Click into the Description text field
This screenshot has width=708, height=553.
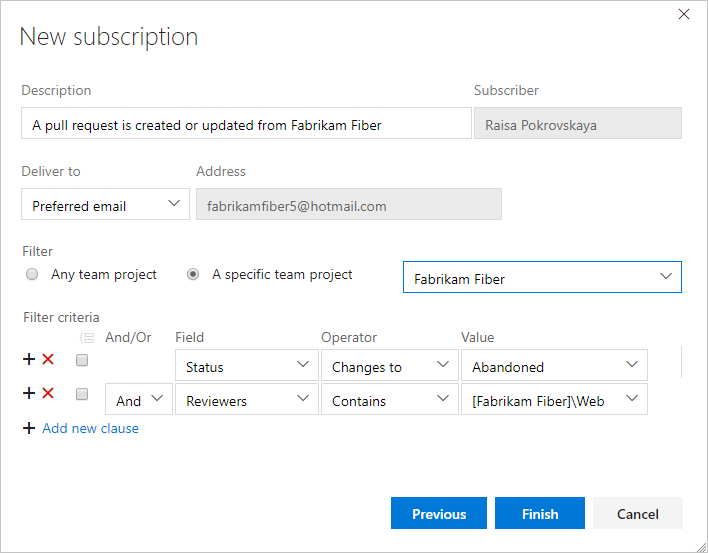[245, 124]
